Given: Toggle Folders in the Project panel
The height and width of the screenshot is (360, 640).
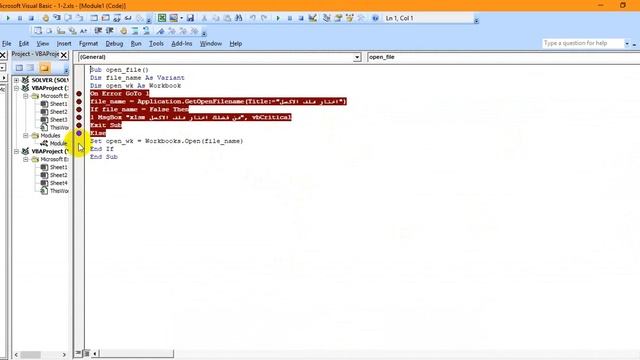Looking at the screenshot, I should tap(44, 68).
